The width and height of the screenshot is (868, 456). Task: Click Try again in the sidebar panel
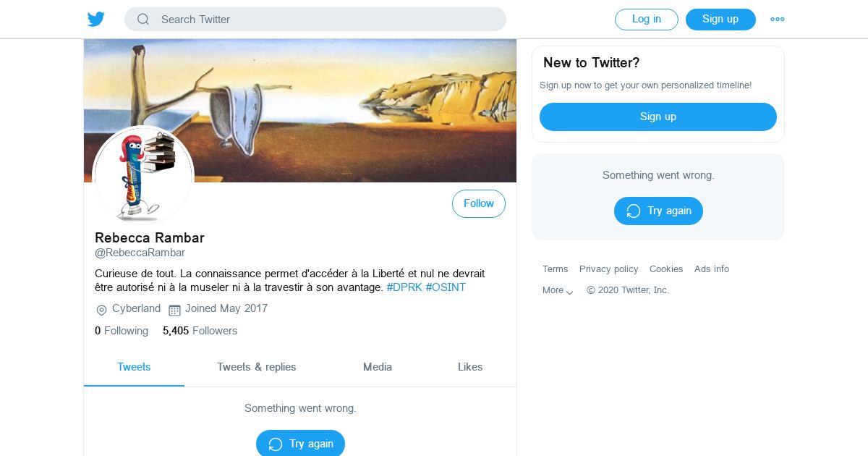click(x=658, y=211)
